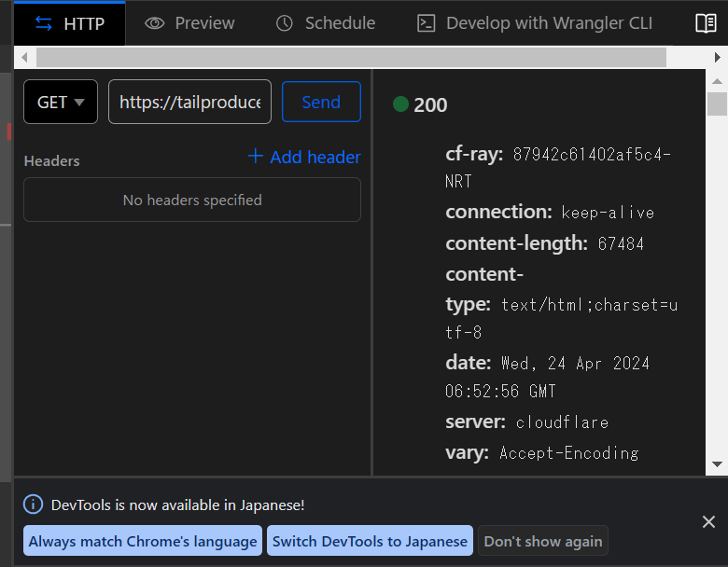Click the response scrollbar down arrow

pyautogui.click(x=717, y=463)
